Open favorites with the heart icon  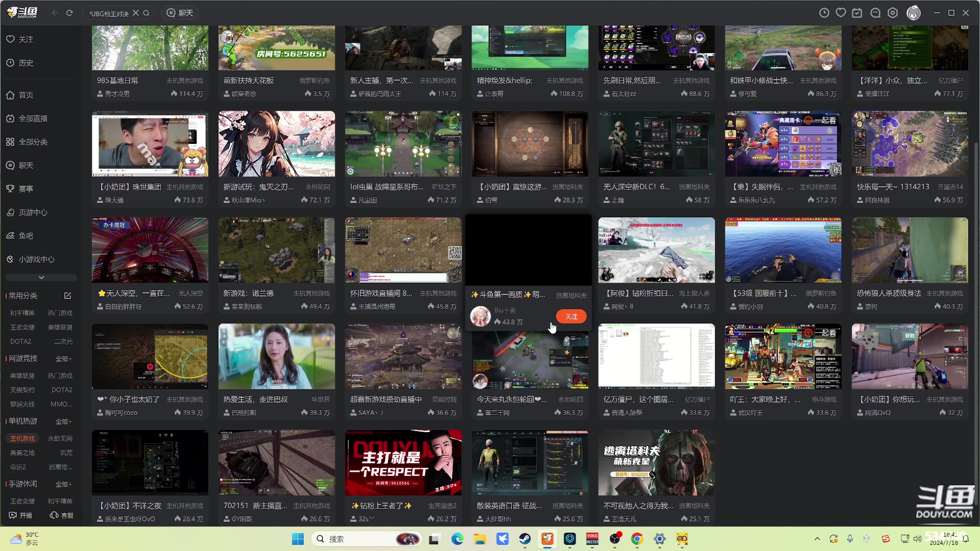point(841,12)
